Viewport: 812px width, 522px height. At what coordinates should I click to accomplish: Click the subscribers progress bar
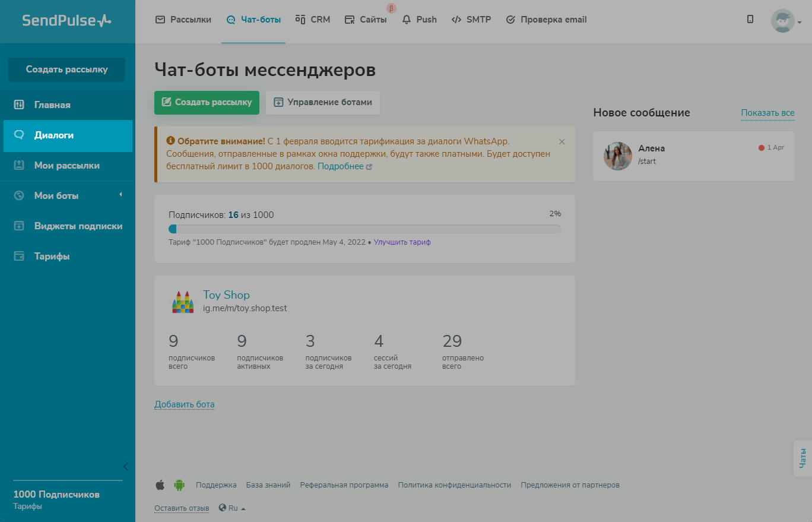[364, 229]
